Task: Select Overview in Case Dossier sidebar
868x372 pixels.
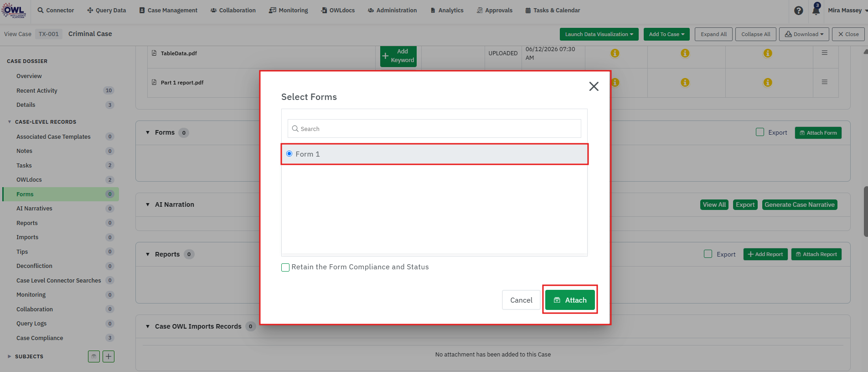Action: [29, 76]
